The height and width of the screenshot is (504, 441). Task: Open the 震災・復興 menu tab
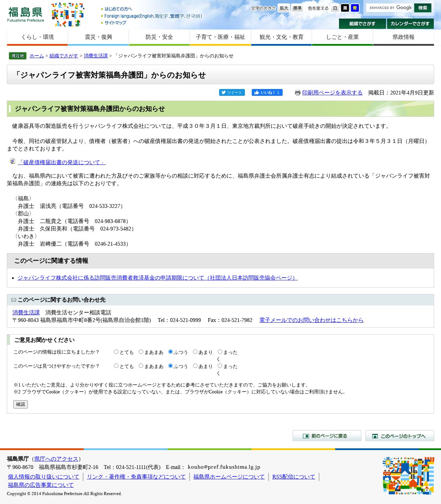point(98,37)
